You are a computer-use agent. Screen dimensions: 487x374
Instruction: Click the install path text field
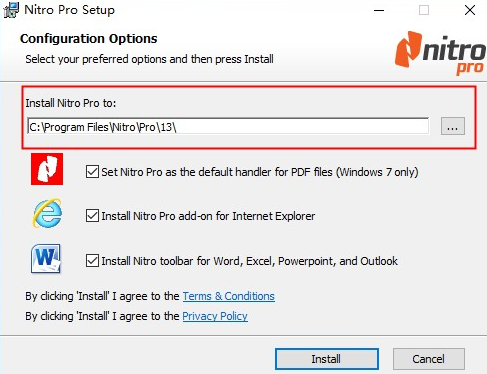pos(228,126)
